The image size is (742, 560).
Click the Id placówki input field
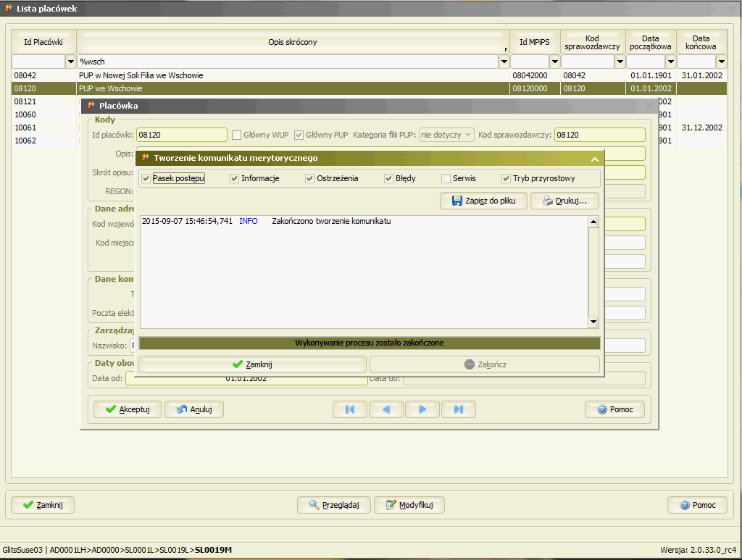(182, 135)
